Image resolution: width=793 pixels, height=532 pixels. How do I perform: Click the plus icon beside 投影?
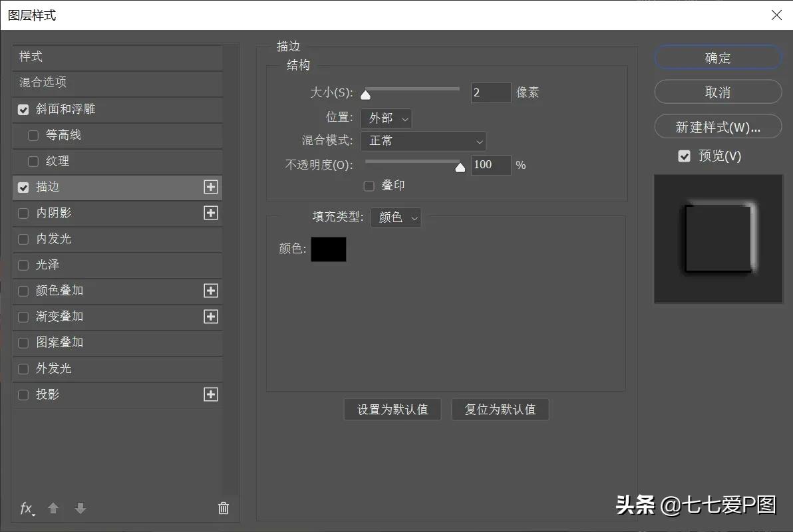pyautogui.click(x=211, y=394)
